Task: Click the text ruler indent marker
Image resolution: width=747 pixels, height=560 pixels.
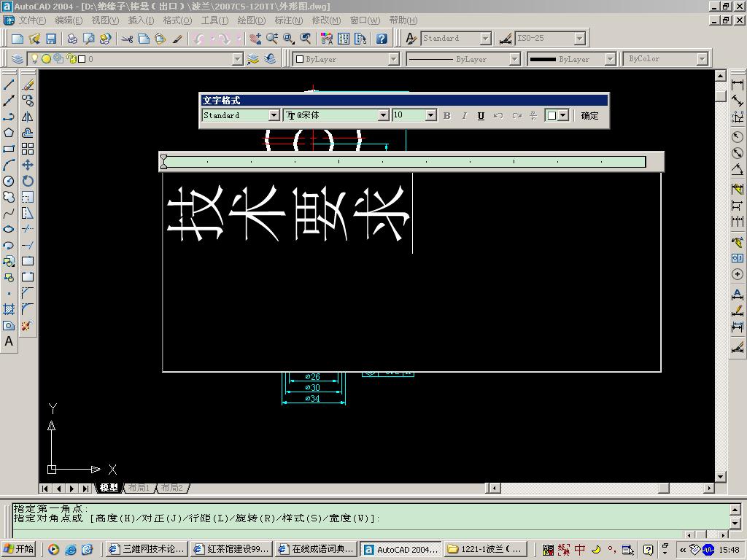Action: click(x=164, y=161)
